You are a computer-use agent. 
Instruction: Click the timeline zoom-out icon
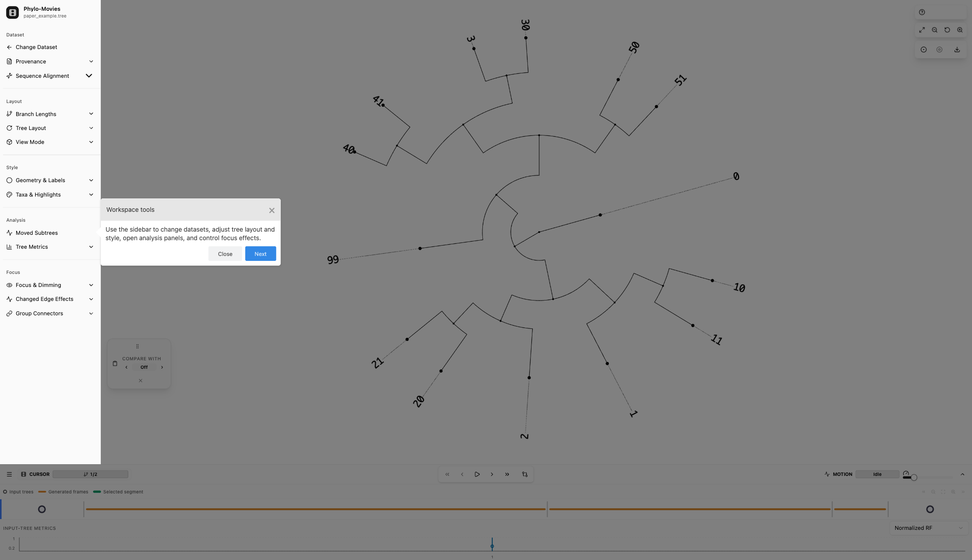tap(933, 492)
